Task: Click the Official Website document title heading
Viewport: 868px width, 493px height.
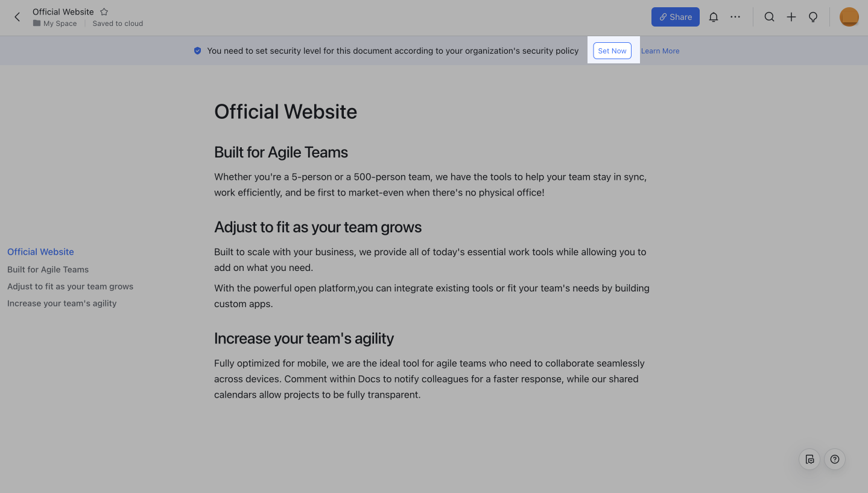Action: tap(285, 112)
